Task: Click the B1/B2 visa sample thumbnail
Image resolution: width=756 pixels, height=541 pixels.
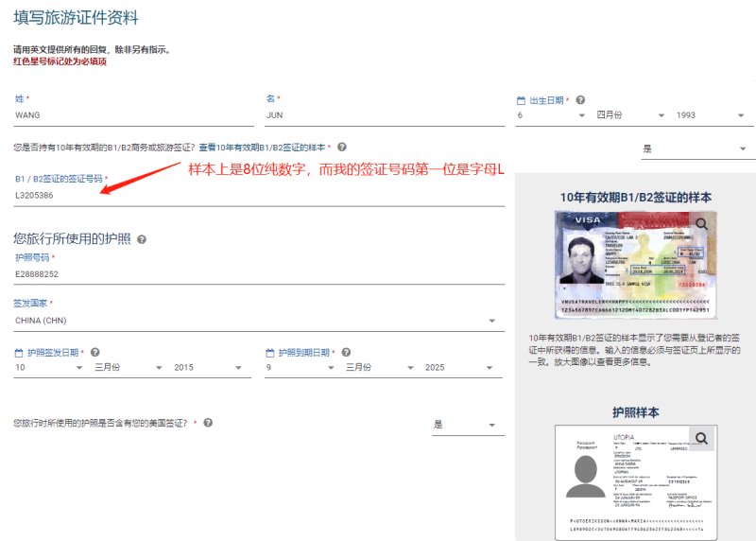Action: pyautogui.click(x=635, y=265)
